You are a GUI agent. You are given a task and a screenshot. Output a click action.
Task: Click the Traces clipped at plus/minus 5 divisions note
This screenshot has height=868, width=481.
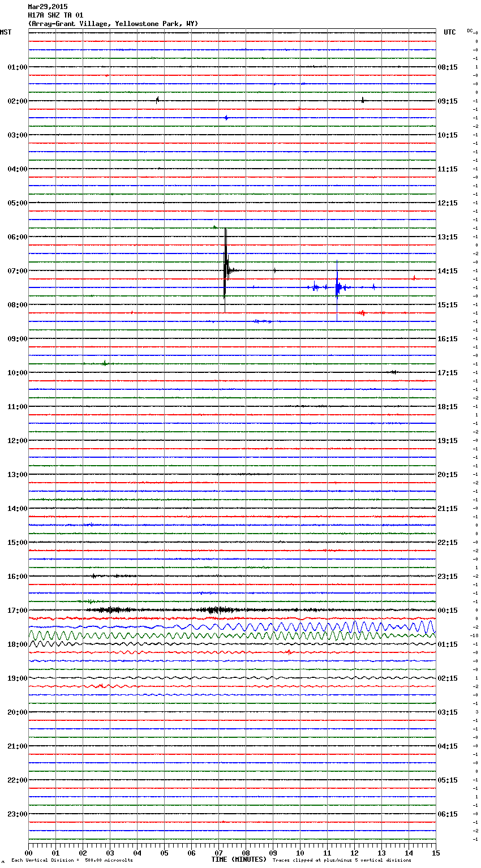pyautogui.click(x=342, y=860)
